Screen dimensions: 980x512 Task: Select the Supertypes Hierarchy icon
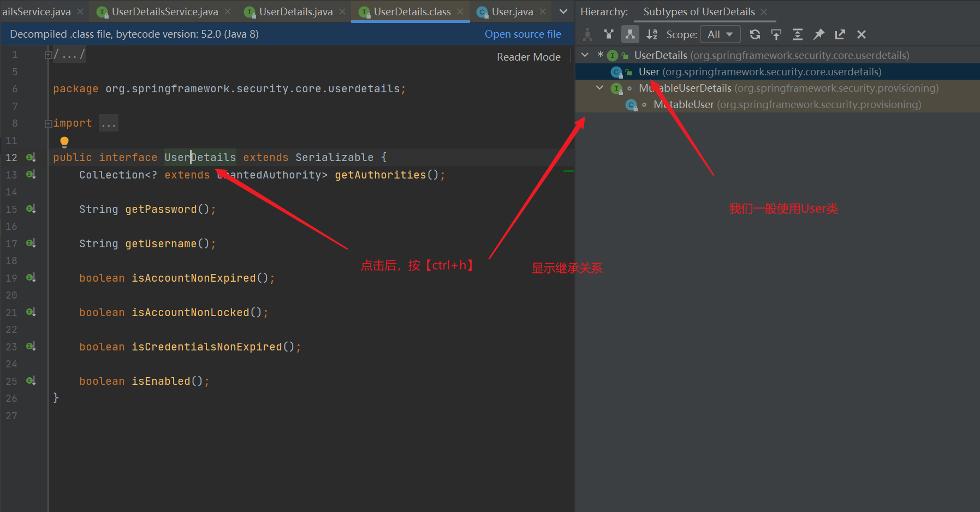tap(609, 34)
